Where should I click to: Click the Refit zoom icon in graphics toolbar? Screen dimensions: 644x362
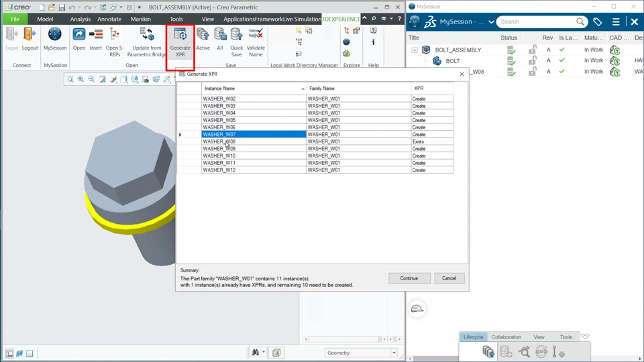(70, 79)
